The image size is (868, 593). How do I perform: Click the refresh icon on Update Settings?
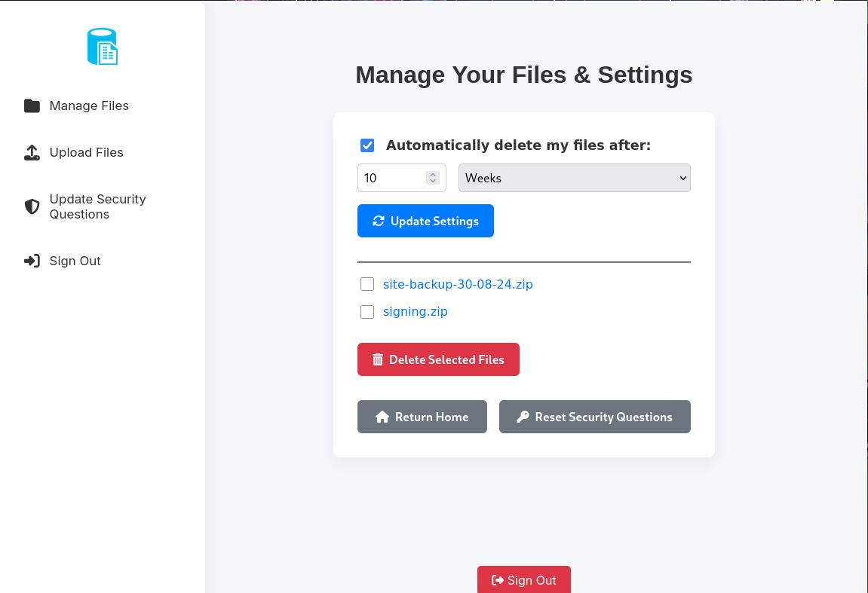(x=379, y=222)
